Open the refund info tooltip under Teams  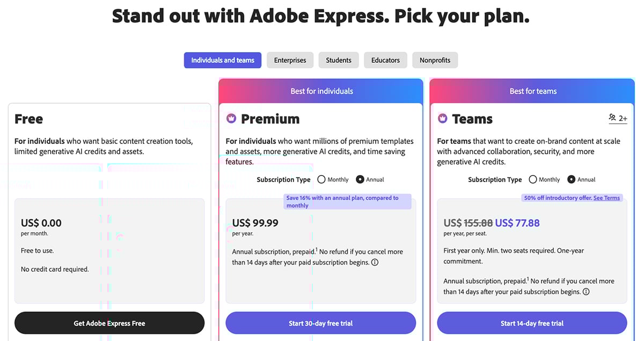point(586,292)
